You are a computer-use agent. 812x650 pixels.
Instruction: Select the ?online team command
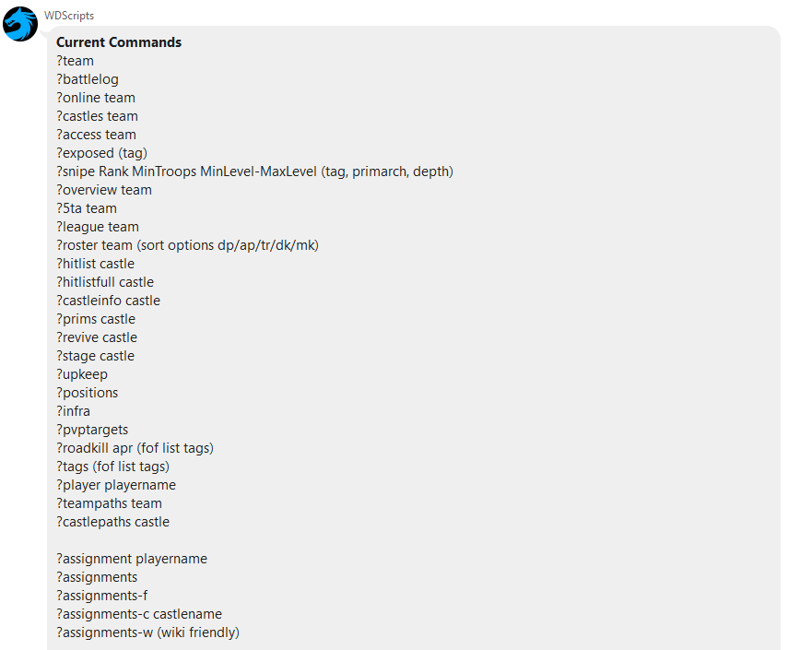pos(95,97)
